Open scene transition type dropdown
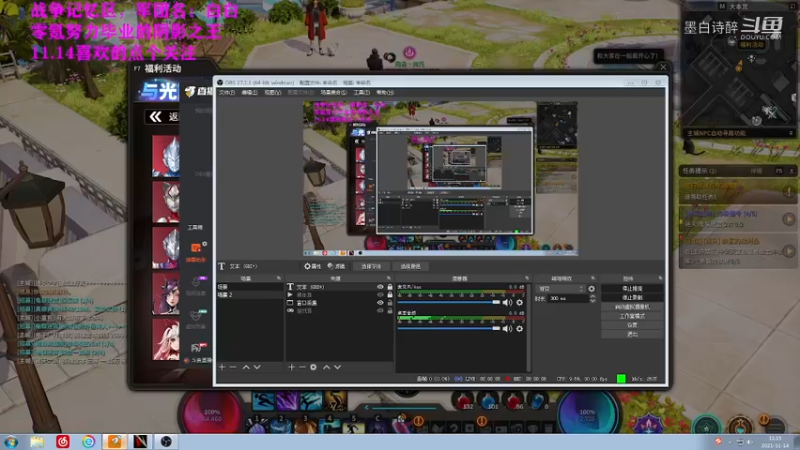The width and height of the screenshot is (800, 450). (x=560, y=289)
